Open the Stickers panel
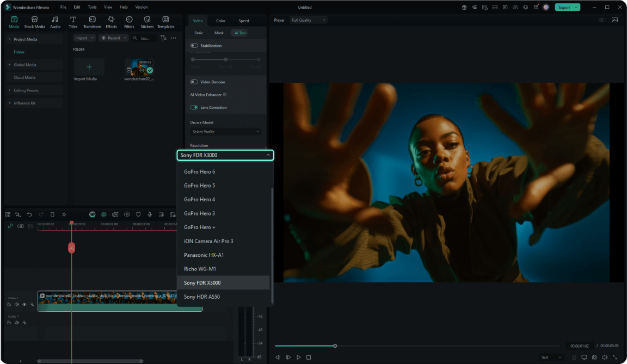Image resolution: width=627 pixels, height=364 pixels. pos(147,22)
